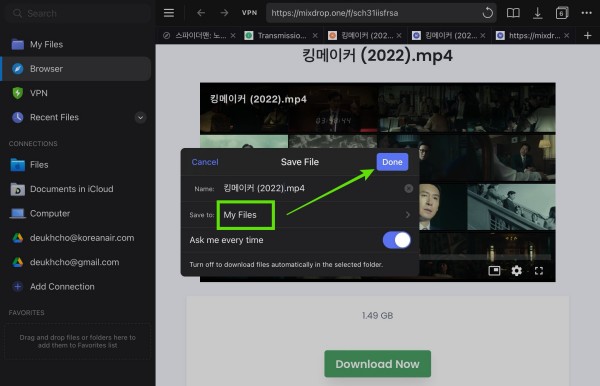Expand the Recent Files chevron
Image resolution: width=600 pixels, height=386 pixels.
(140, 117)
